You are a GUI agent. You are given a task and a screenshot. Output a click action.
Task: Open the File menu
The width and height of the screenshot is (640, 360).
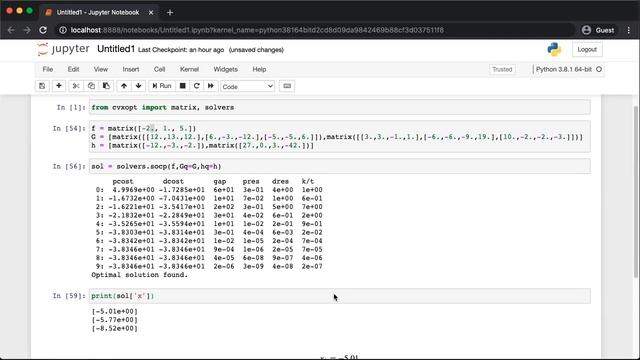48,69
